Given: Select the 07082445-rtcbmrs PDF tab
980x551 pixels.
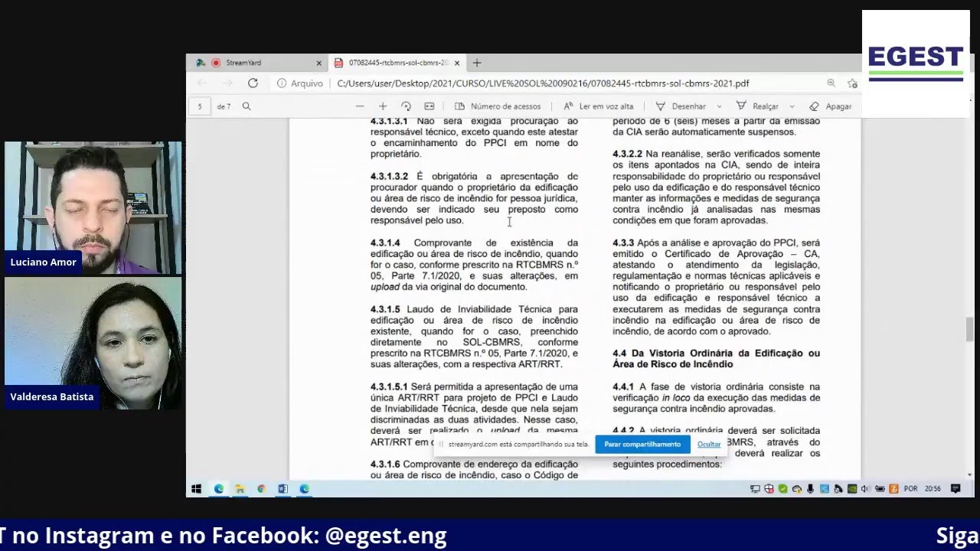Looking at the screenshot, I should (397, 63).
